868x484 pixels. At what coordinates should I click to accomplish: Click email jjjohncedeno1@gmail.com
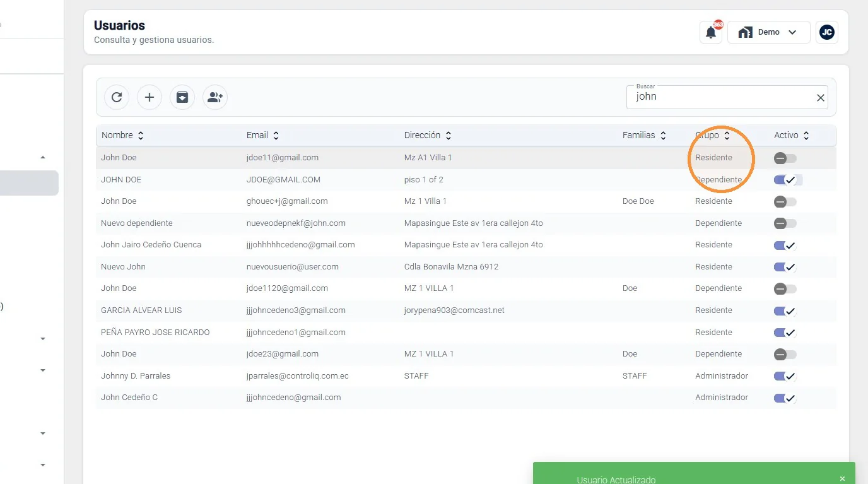296,333
